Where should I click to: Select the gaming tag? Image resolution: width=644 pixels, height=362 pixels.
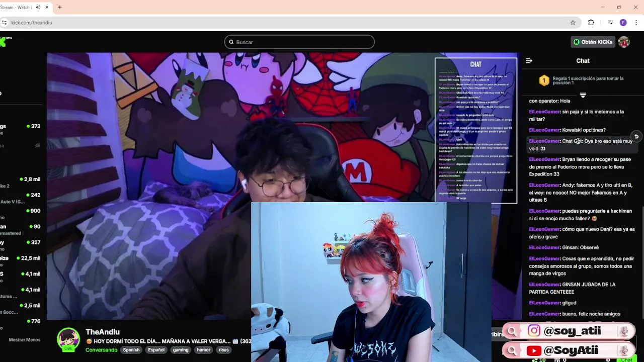click(x=181, y=350)
